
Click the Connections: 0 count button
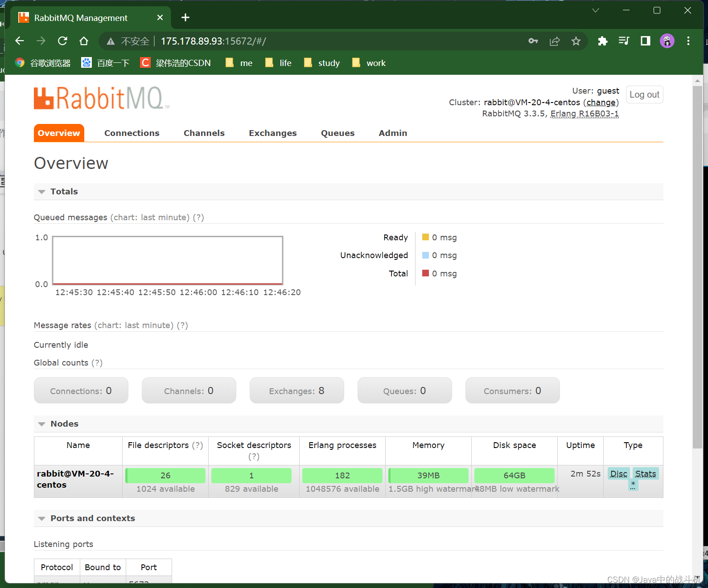tap(81, 391)
